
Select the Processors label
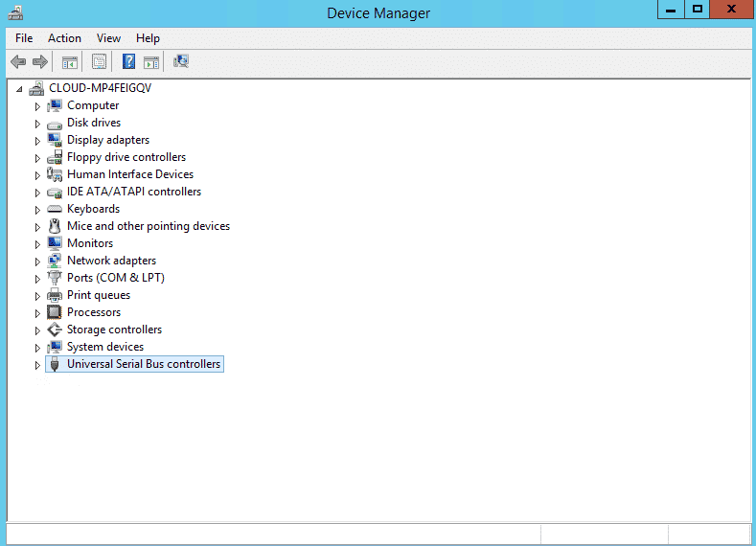(94, 312)
